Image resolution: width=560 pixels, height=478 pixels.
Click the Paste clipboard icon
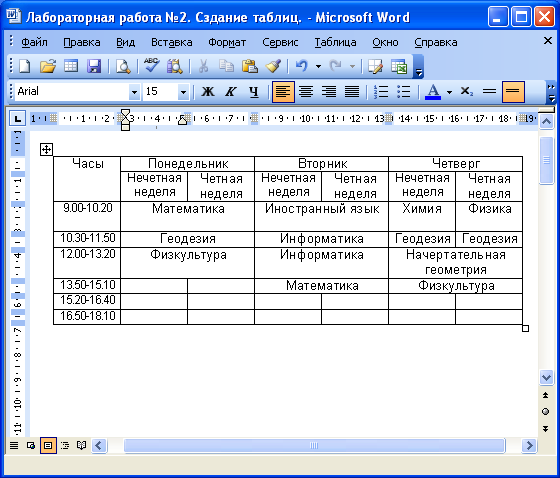coord(250,66)
